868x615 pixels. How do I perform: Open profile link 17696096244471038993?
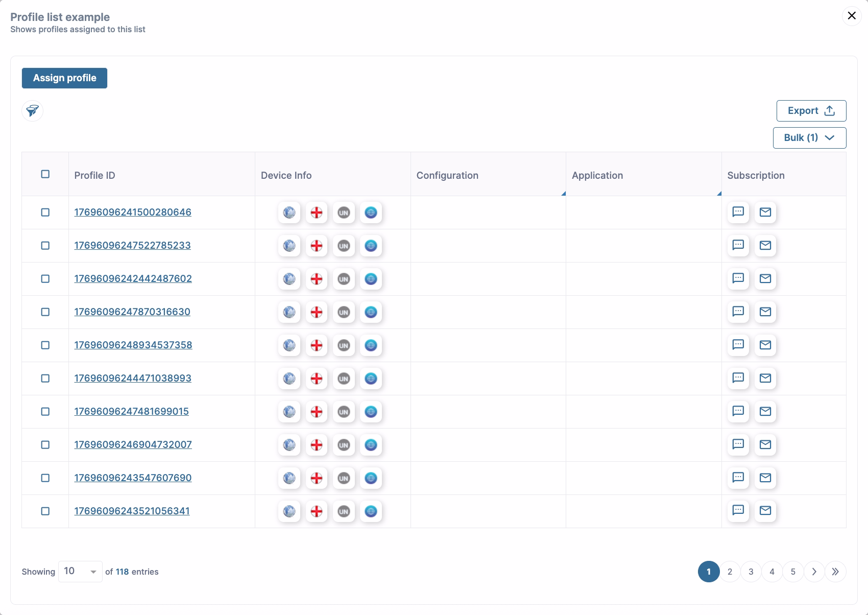point(133,378)
